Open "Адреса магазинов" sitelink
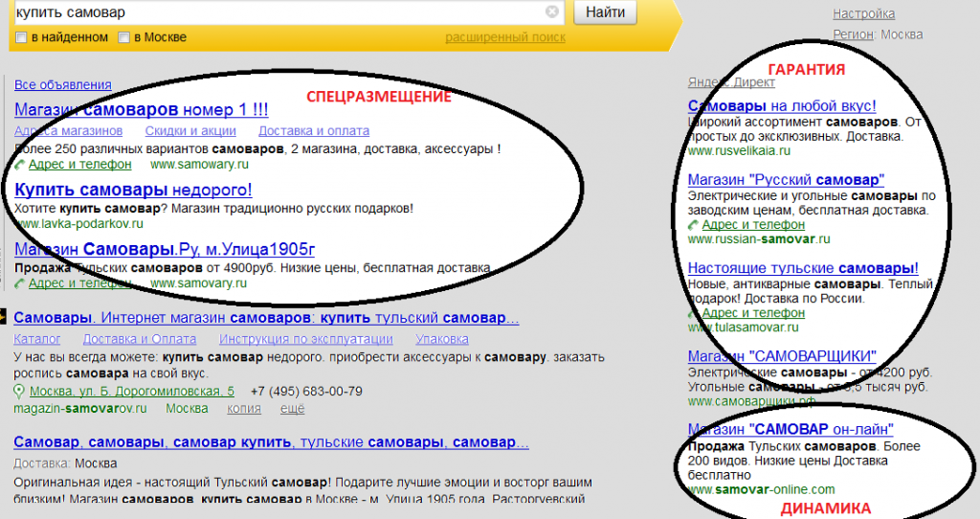Image resolution: width=980 pixels, height=519 pixels. 69,130
